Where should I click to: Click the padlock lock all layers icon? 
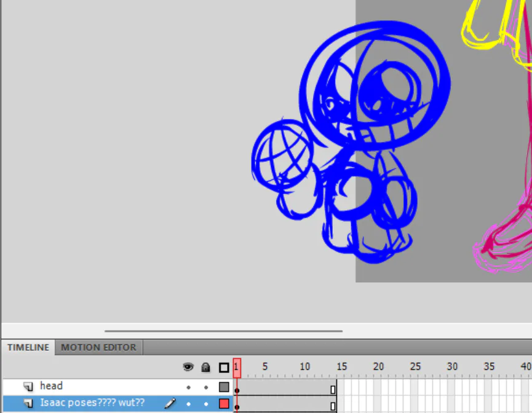point(205,368)
